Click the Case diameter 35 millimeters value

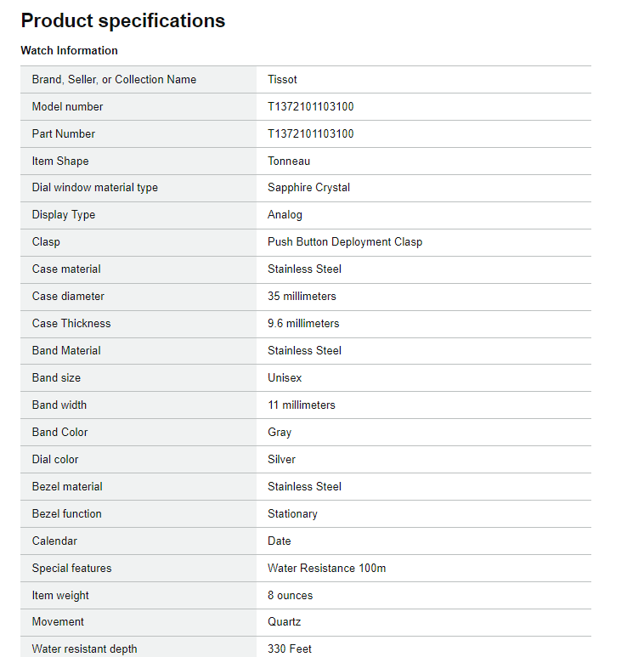pyautogui.click(x=302, y=297)
